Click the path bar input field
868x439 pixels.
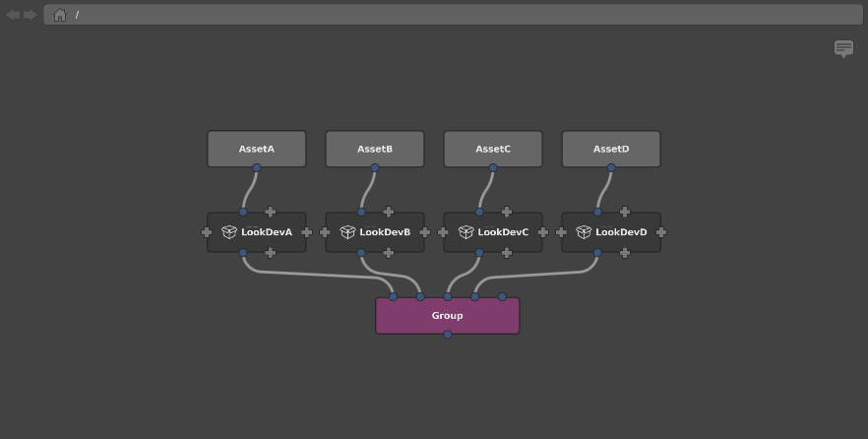pos(454,15)
